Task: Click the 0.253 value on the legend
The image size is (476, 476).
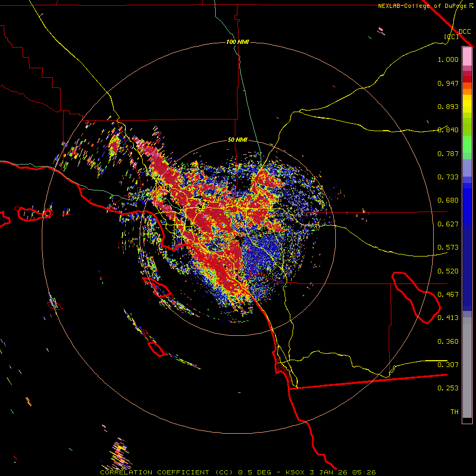Action: click(x=448, y=388)
